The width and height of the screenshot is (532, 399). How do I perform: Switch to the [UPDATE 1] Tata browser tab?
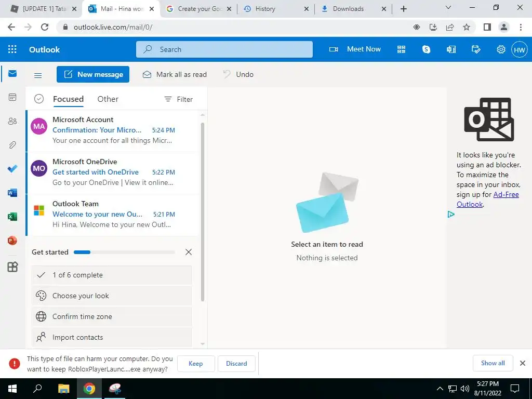[x=44, y=9]
